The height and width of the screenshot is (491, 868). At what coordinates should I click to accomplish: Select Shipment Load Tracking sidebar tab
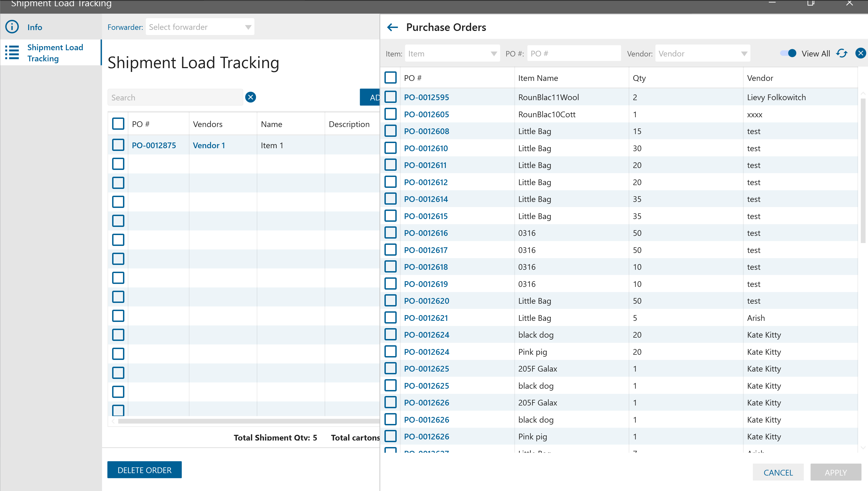tap(55, 53)
